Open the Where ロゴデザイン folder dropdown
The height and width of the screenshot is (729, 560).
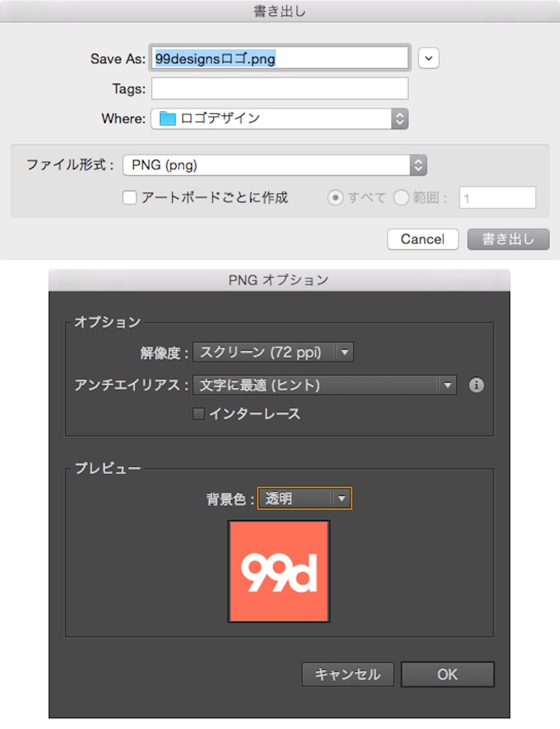coord(279,119)
